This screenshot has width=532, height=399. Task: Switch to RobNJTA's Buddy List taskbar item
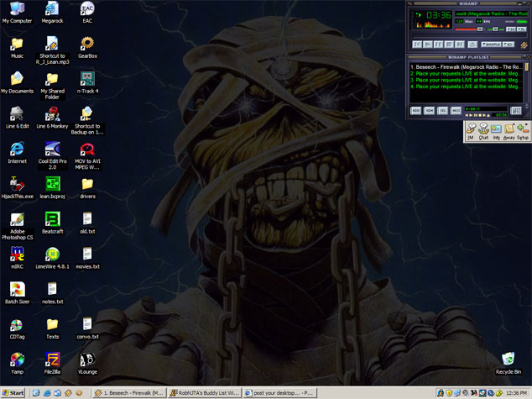pyautogui.click(x=205, y=392)
